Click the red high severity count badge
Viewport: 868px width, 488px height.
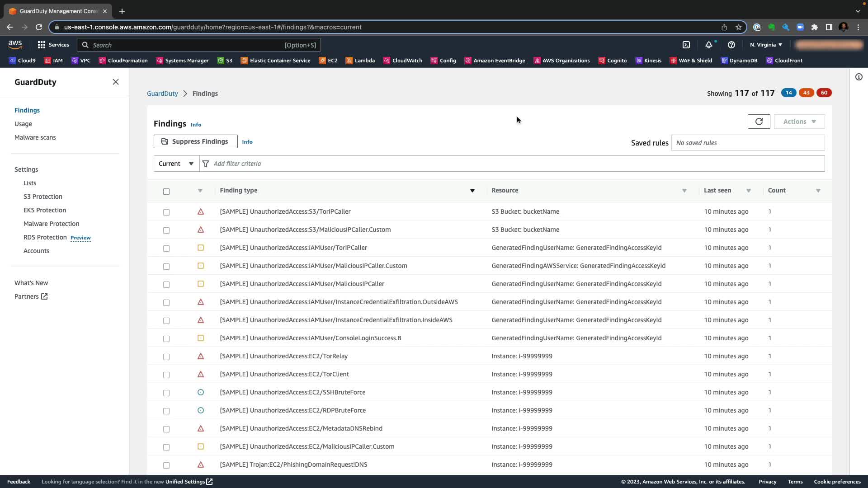point(824,93)
